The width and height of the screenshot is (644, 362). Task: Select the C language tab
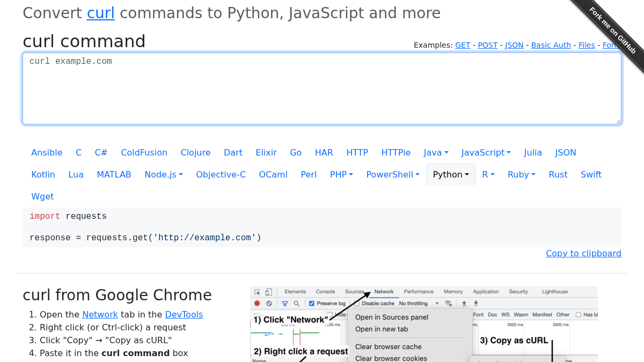coord(79,152)
